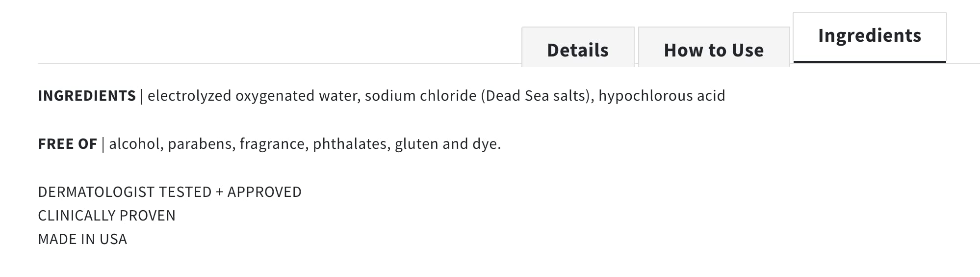Click the bold FREE OF label
The image size is (980, 277).
[67, 144]
